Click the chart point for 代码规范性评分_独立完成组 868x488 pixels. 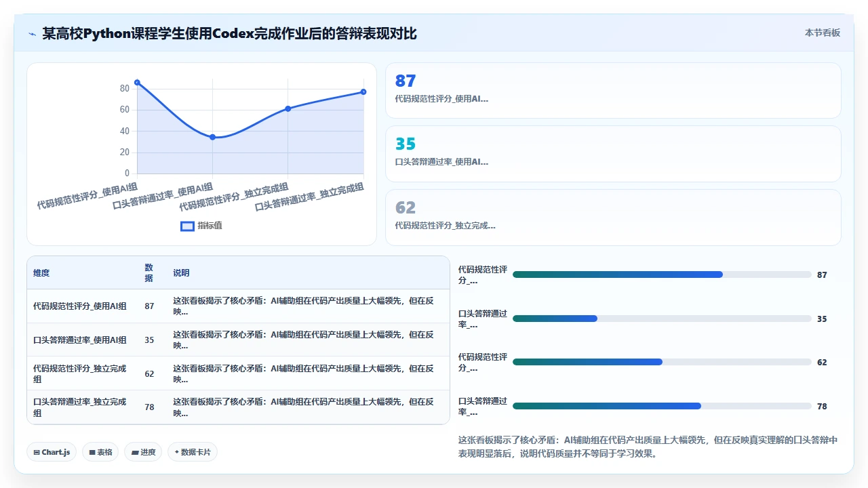click(288, 108)
